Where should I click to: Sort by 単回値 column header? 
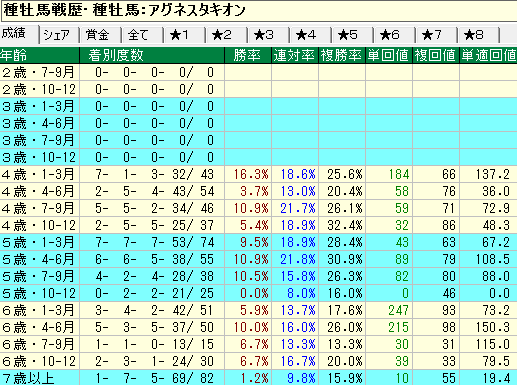[x=389, y=55]
